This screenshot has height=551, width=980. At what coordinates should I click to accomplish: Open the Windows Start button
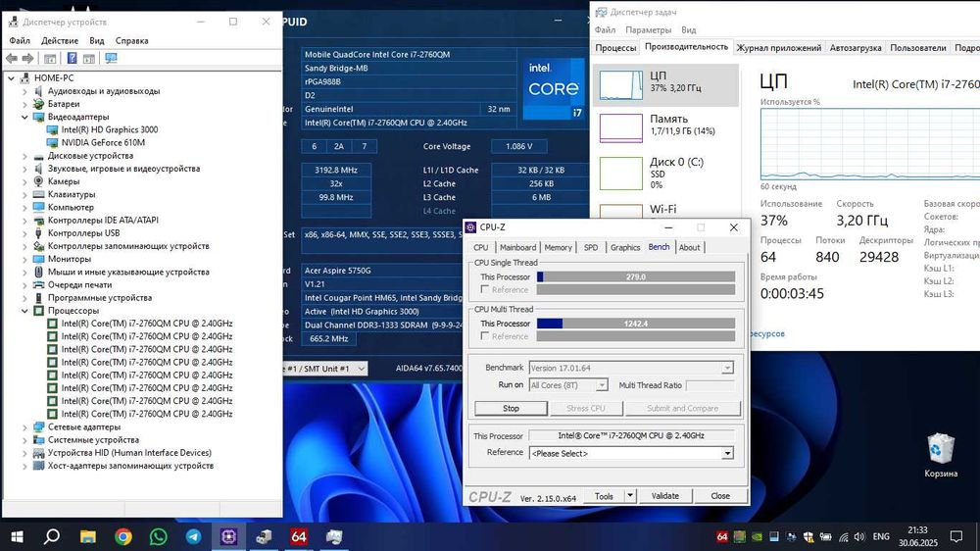[x=17, y=536]
